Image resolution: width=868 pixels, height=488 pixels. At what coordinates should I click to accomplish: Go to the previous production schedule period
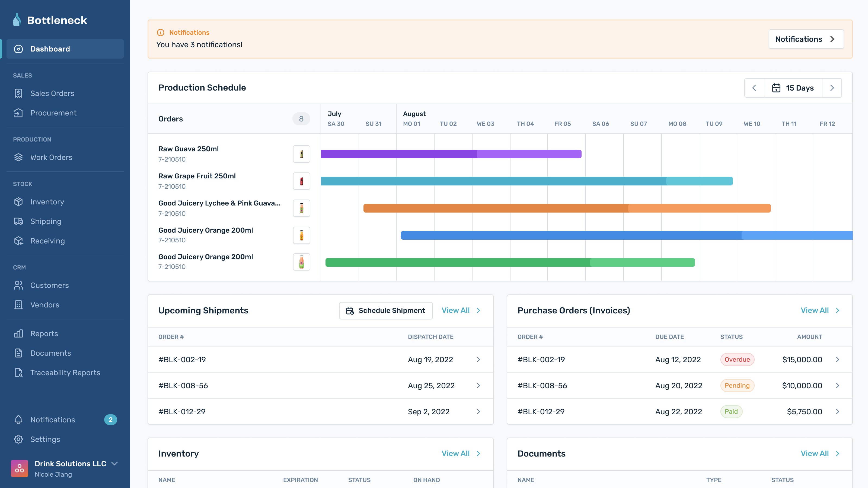[754, 88]
